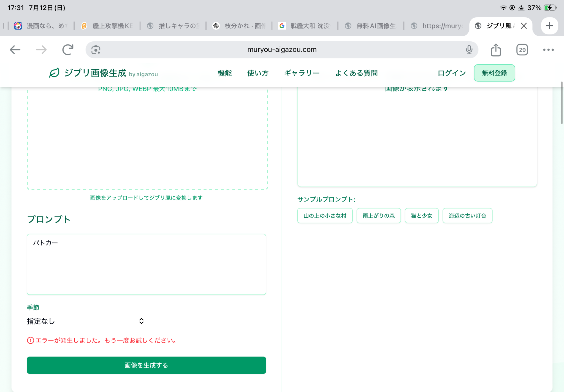564x392 pixels.
Task: Open the tab overview showing 29 tabs
Action: click(x=522, y=50)
